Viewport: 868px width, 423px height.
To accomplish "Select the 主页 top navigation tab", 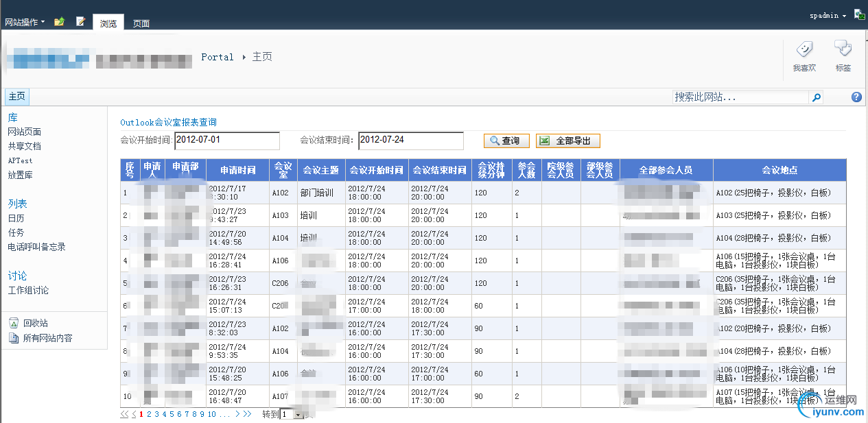I will pos(17,97).
